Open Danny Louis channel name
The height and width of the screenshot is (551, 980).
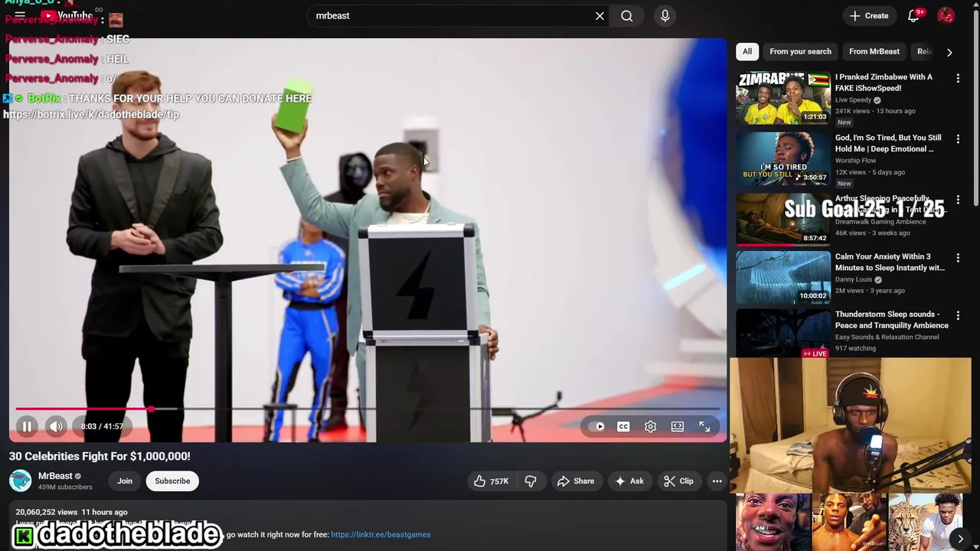click(x=853, y=279)
